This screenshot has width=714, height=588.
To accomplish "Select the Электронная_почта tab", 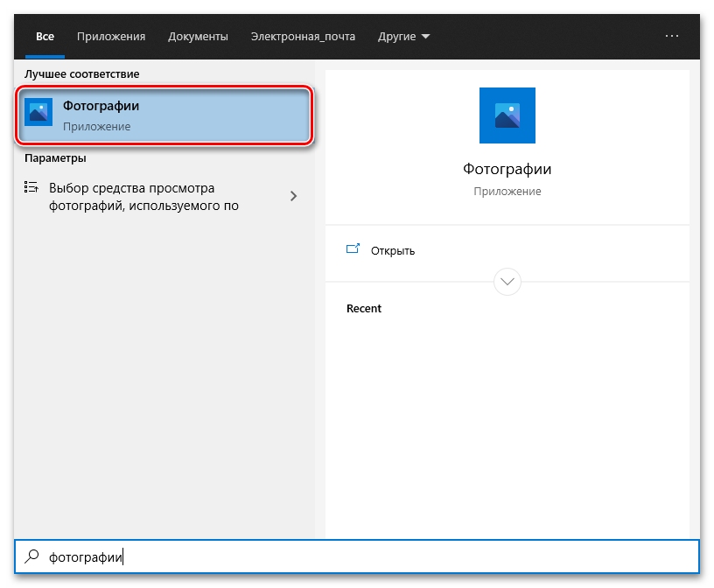I will tap(303, 37).
